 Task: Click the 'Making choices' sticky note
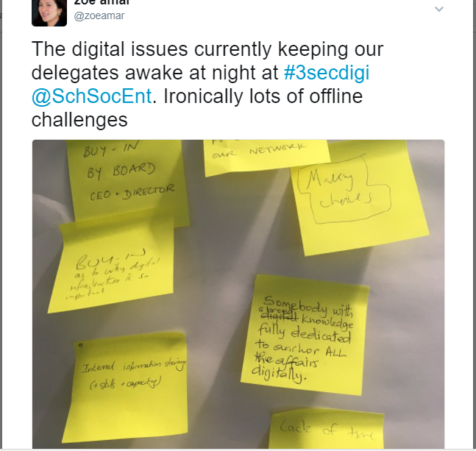pos(358,197)
